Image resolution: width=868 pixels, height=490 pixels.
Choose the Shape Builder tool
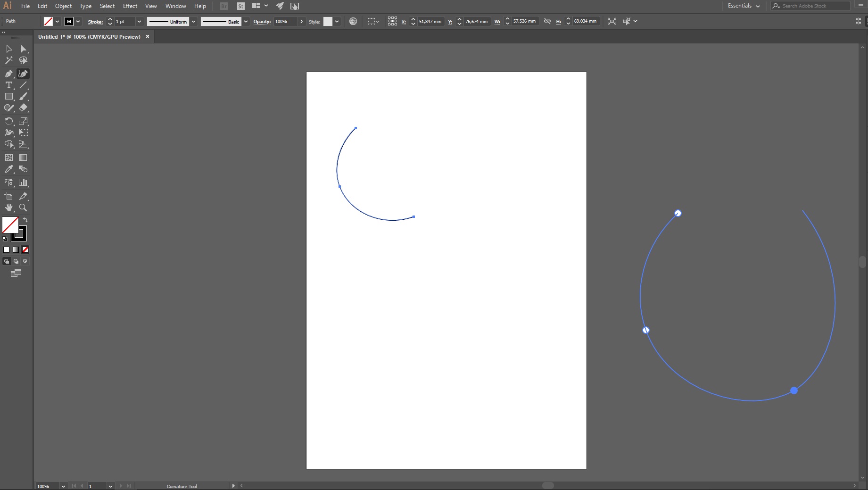pos(8,144)
